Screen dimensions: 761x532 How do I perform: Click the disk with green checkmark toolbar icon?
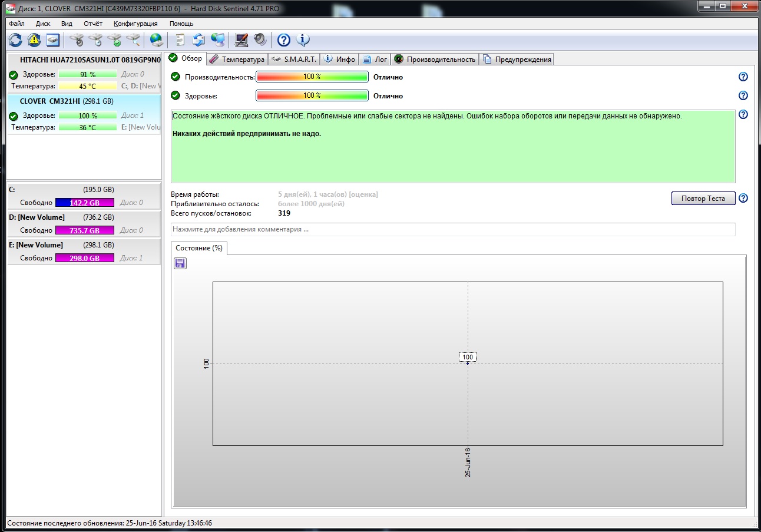click(114, 40)
